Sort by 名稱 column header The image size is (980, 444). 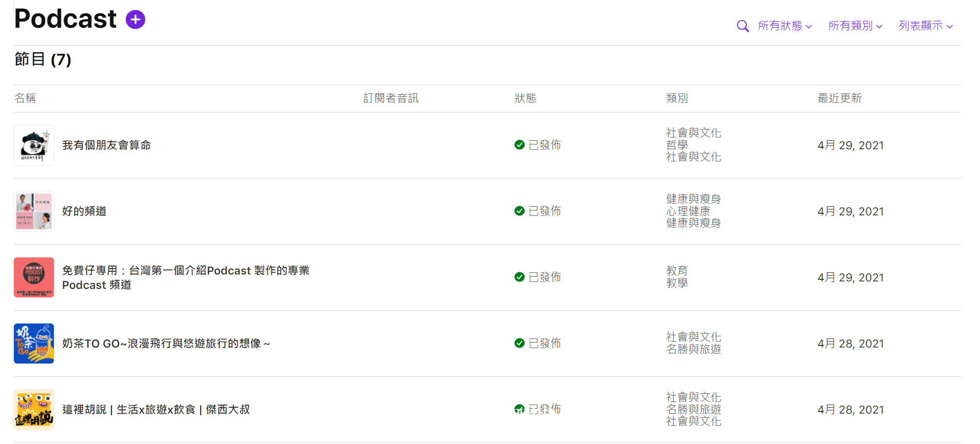(x=25, y=98)
